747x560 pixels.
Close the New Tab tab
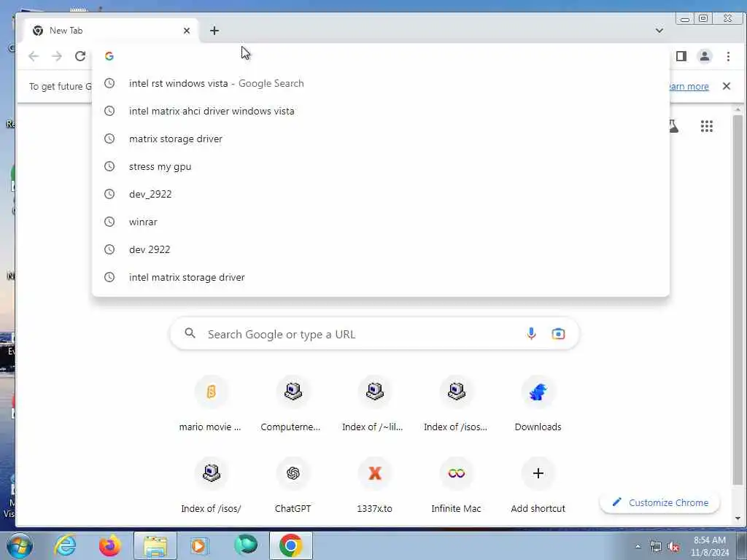click(x=187, y=31)
